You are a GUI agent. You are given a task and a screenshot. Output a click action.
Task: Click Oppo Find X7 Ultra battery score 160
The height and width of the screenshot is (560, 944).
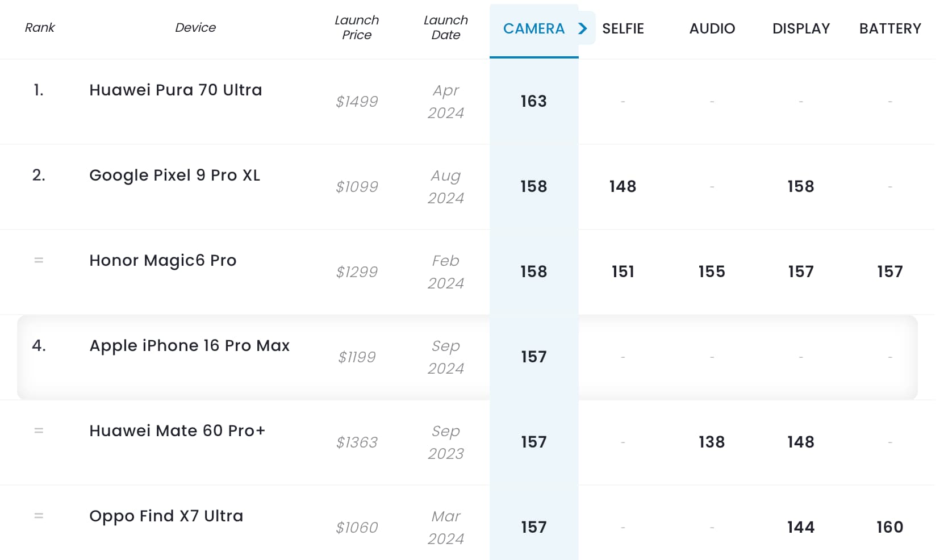tap(890, 527)
